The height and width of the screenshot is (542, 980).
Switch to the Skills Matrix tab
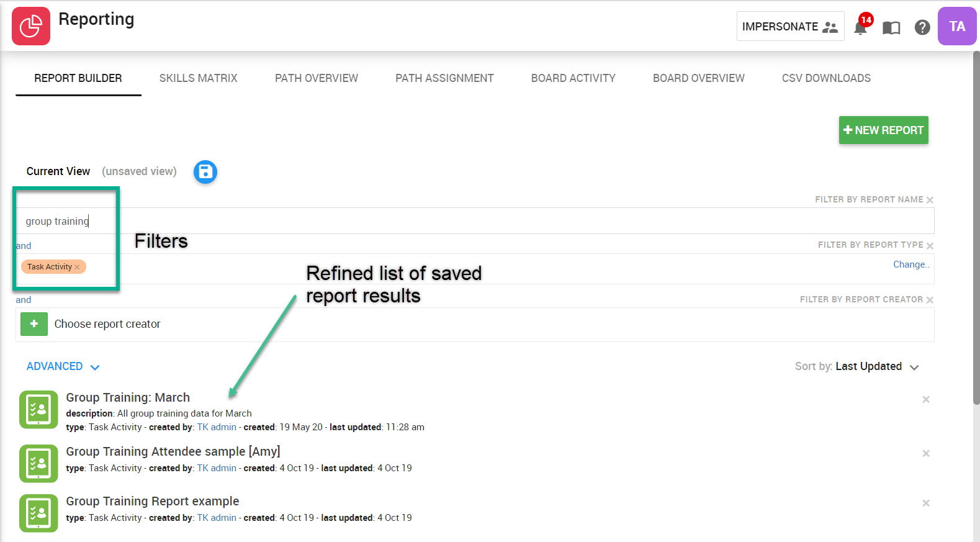point(199,78)
